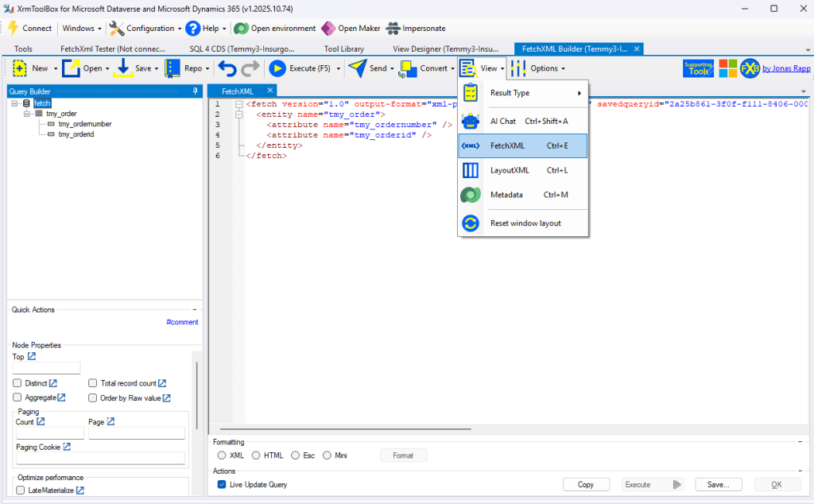Choose AI Chat from View menu
The image size is (814, 504).
coord(523,121)
